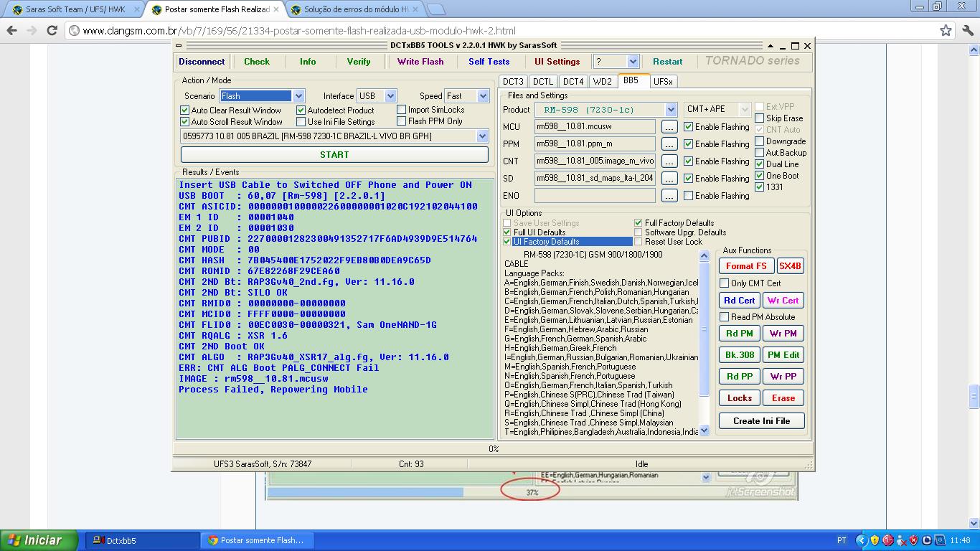Viewport: 980px width, 551px height.
Task: Switch to the DCT3 tab
Action: (x=513, y=82)
